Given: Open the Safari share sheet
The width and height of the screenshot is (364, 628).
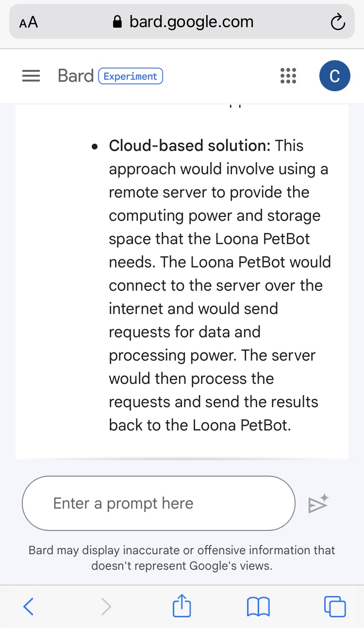Looking at the screenshot, I should click(x=182, y=606).
